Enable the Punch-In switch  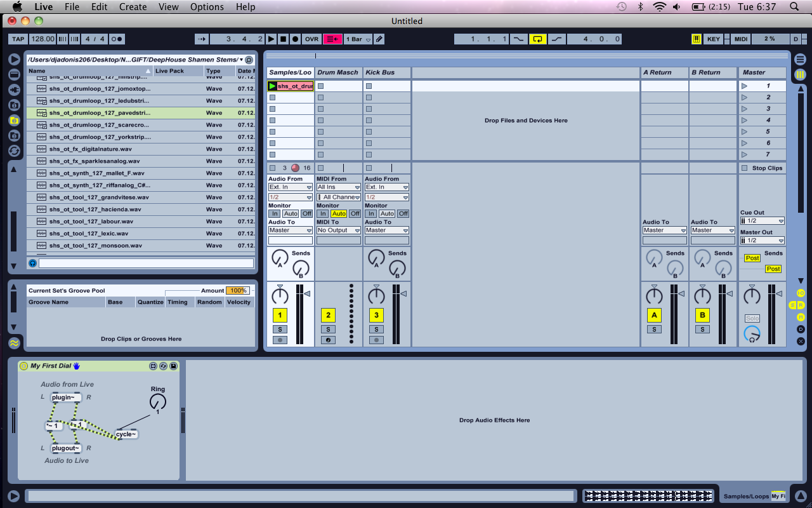520,39
